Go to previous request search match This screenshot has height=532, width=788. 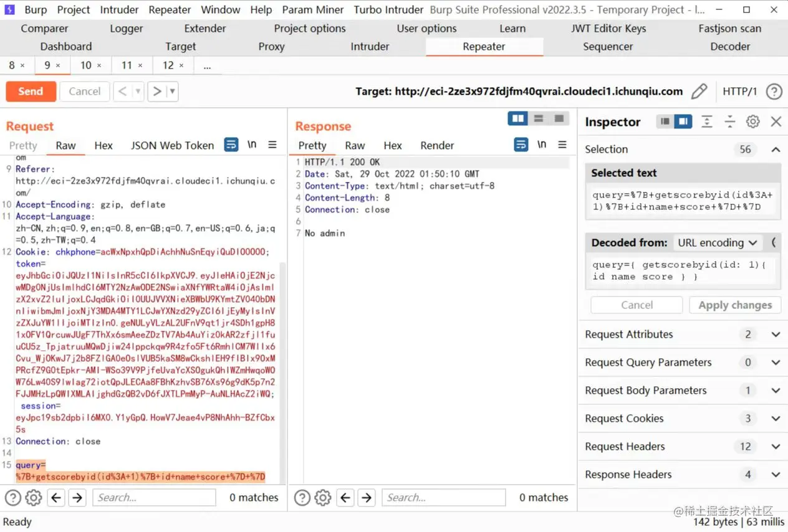point(56,497)
